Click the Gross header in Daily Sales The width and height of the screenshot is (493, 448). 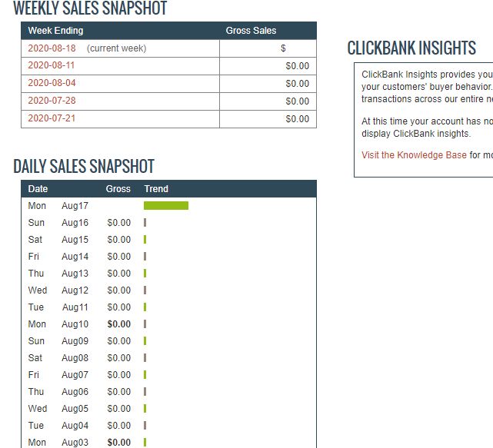click(118, 189)
